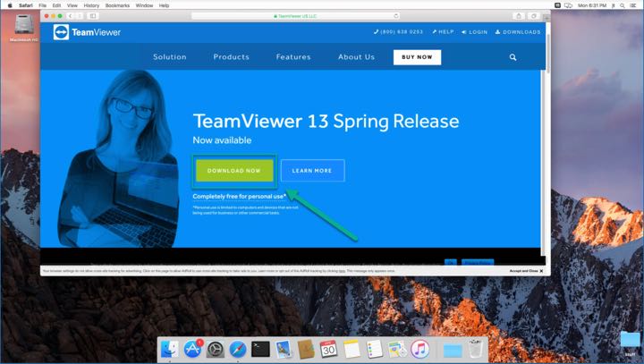Click the Safari share button
Screen dimensions: 644x364
click(518, 16)
